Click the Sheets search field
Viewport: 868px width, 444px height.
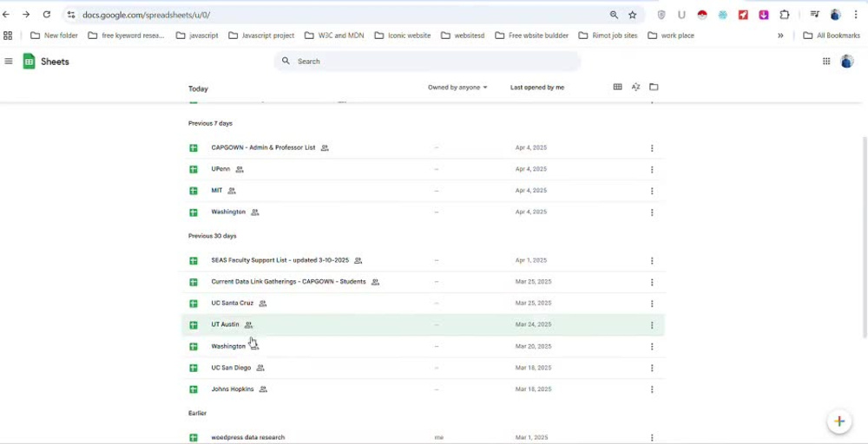click(x=427, y=62)
